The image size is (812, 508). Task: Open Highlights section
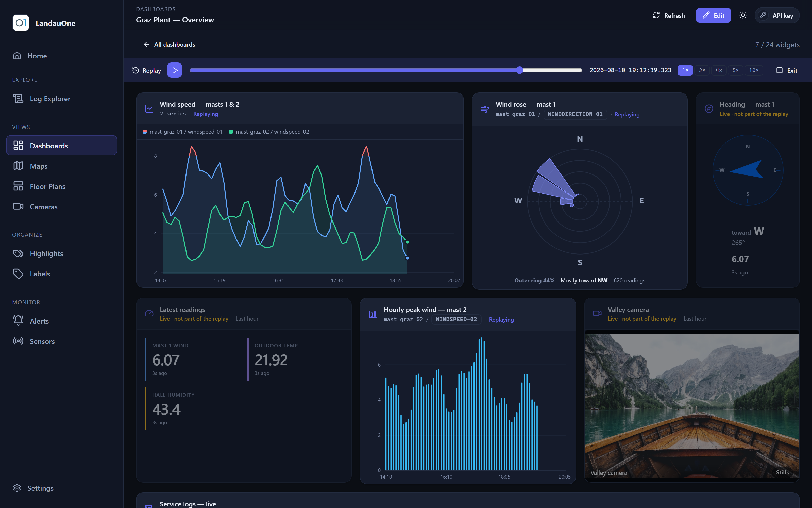(x=62, y=253)
